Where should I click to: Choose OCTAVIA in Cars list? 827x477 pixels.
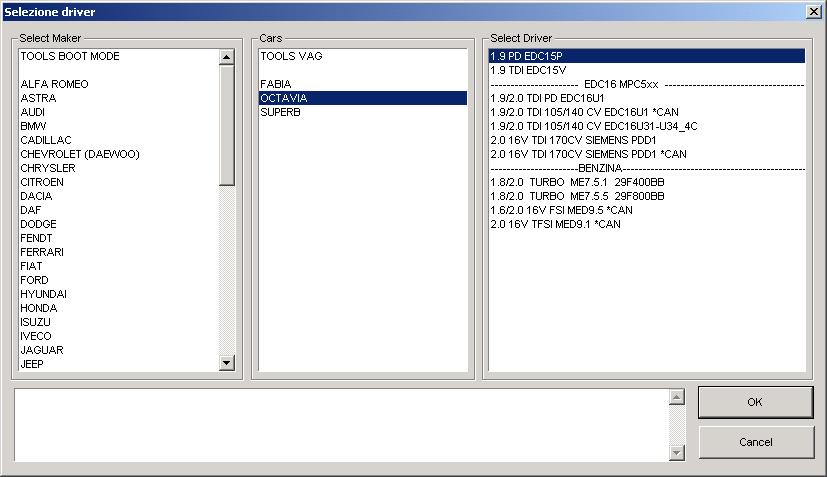pos(363,98)
